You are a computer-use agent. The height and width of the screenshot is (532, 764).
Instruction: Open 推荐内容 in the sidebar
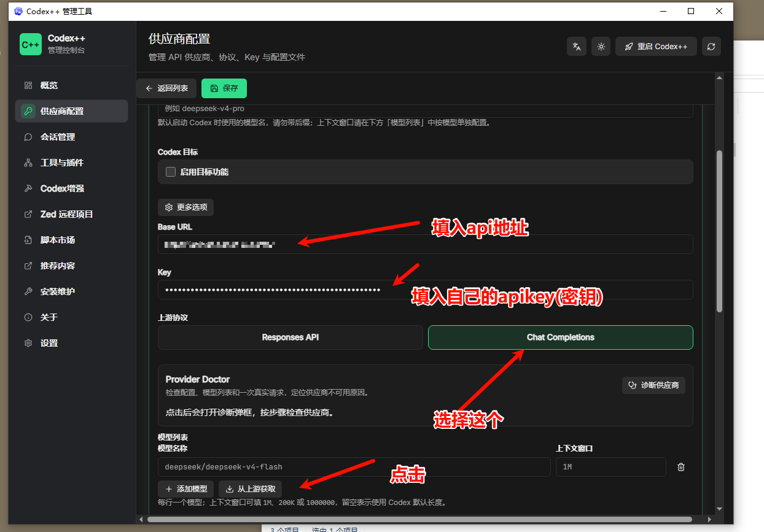coord(71,266)
